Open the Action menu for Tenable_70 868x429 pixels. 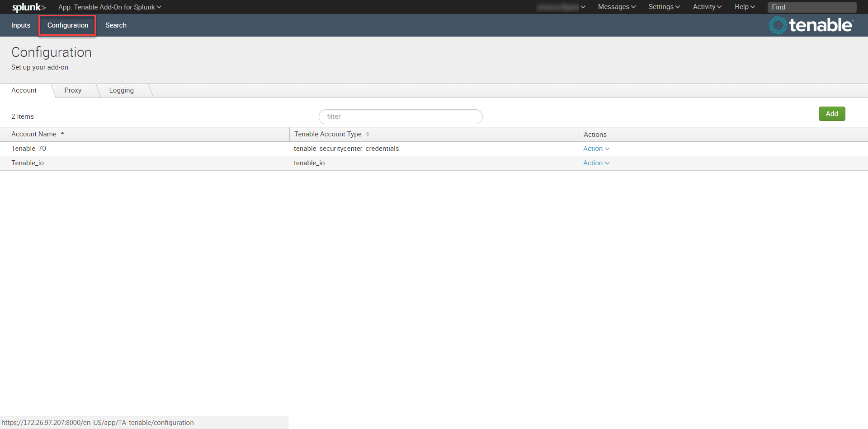click(596, 148)
